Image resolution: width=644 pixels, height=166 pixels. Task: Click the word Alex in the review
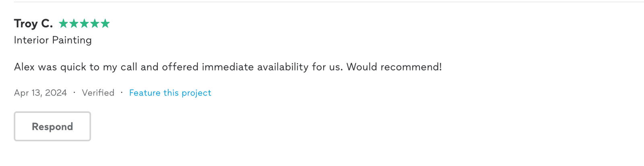(24, 67)
